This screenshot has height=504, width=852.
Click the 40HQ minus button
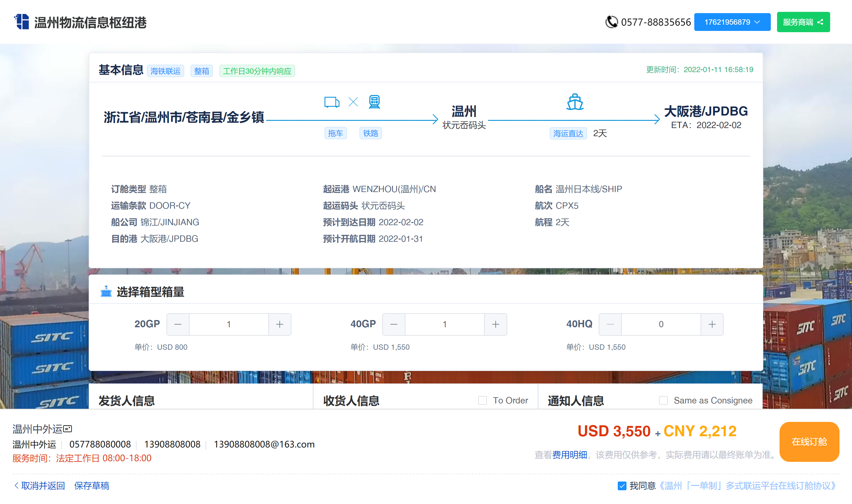click(610, 324)
